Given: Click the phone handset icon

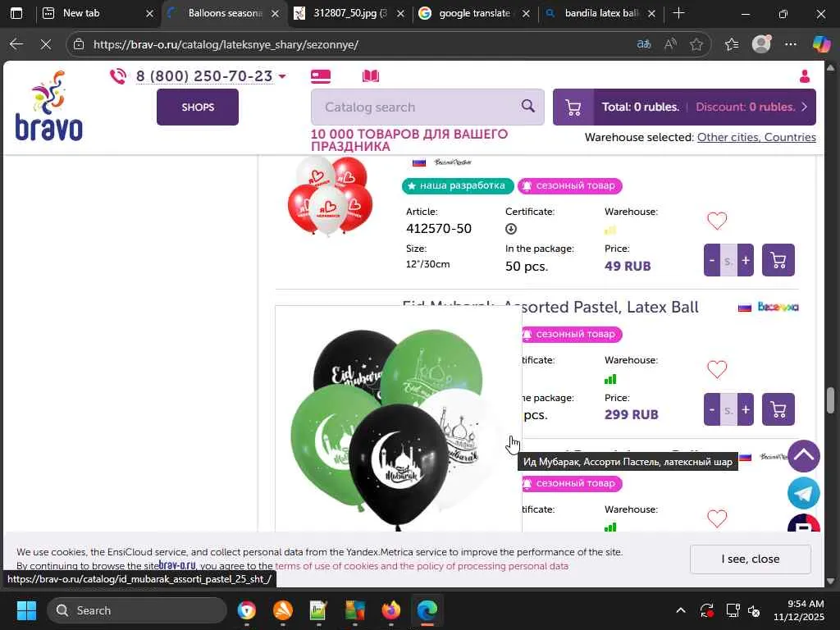Looking at the screenshot, I should [118, 76].
